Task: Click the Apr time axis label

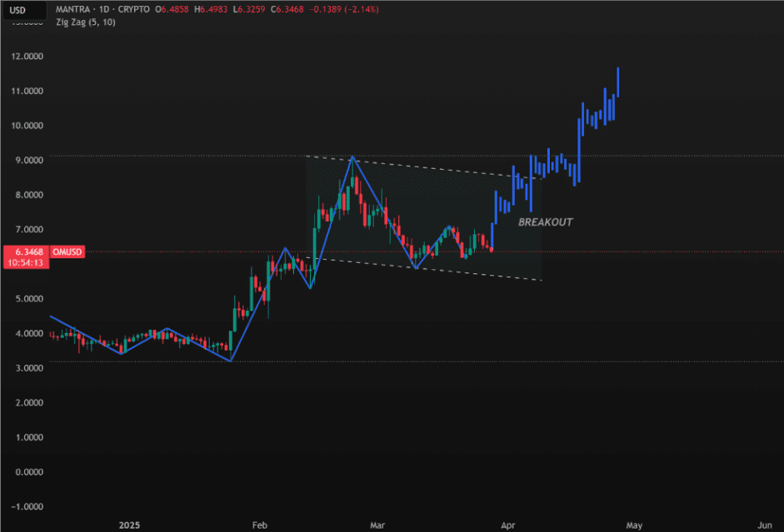Action: point(508,525)
